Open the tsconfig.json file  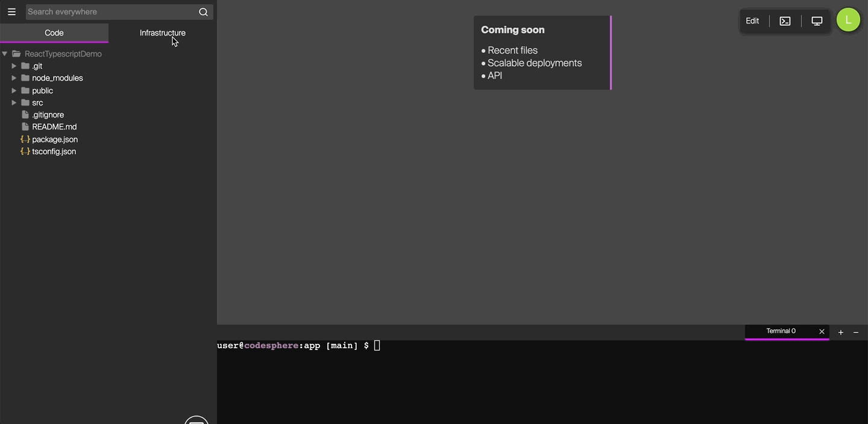click(54, 151)
